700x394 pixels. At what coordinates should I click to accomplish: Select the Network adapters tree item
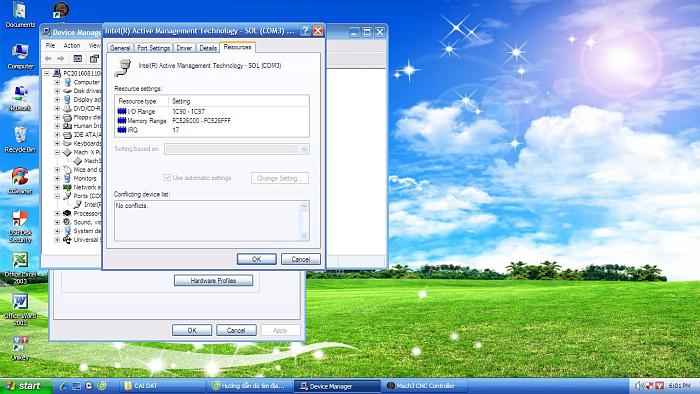coord(82,187)
